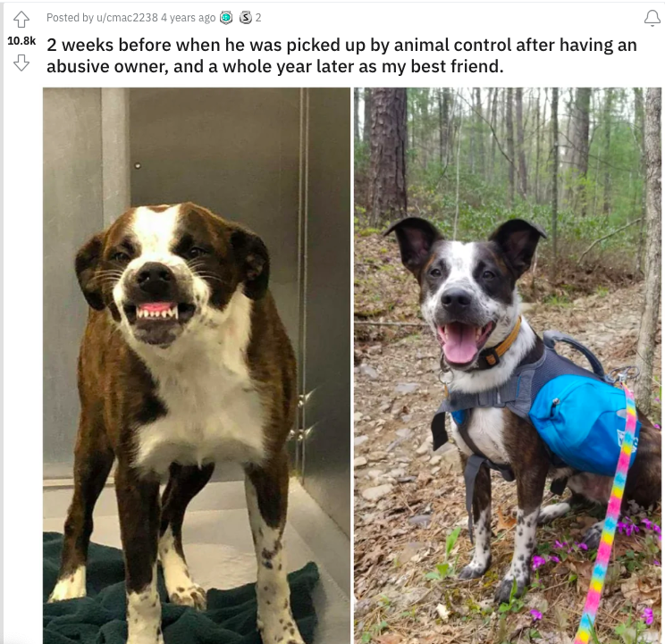Image resolution: width=665 pixels, height=644 pixels.
Task: Click the Silver award badge icon
Action: (x=246, y=18)
